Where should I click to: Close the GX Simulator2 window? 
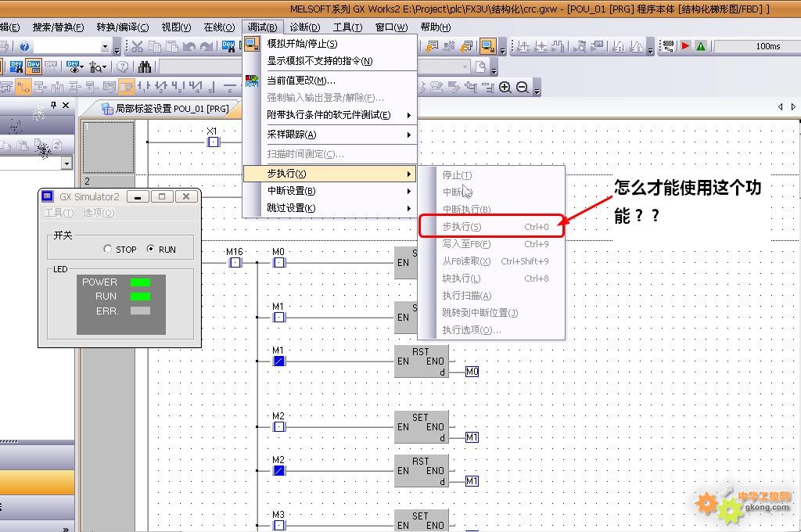tap(186, 196)
